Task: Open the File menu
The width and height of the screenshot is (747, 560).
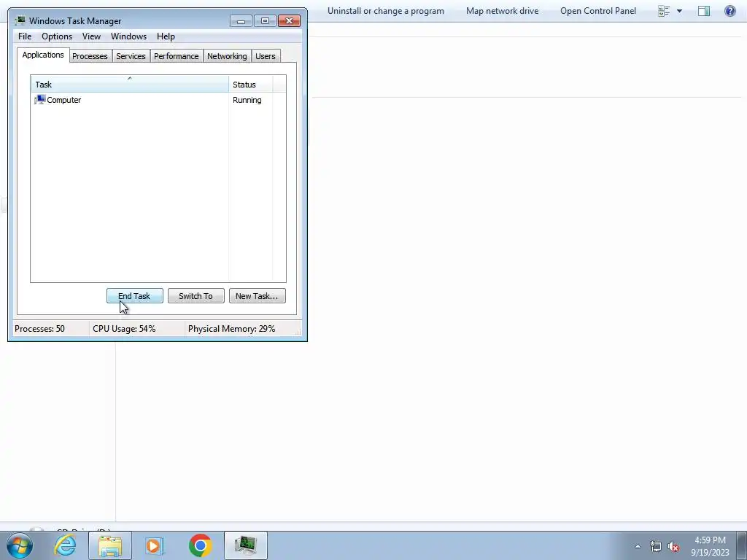Action: [25, 36]
